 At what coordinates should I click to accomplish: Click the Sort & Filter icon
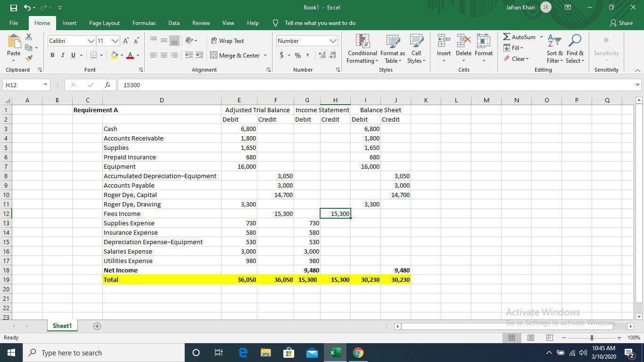point(554,49)
